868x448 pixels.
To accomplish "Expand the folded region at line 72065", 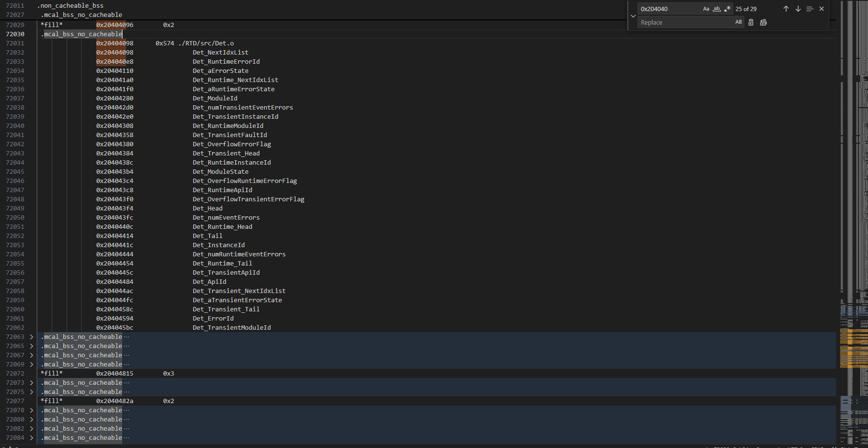I will point(31,346).
